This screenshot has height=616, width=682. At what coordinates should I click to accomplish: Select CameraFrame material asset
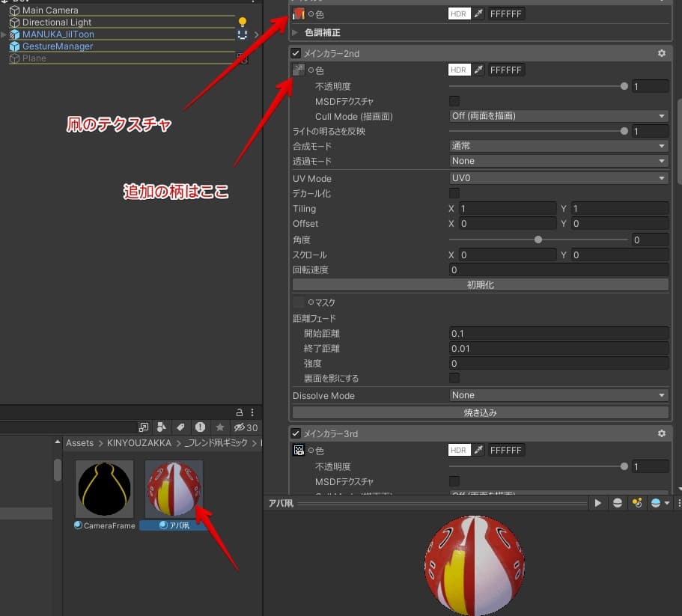point(104,495)
